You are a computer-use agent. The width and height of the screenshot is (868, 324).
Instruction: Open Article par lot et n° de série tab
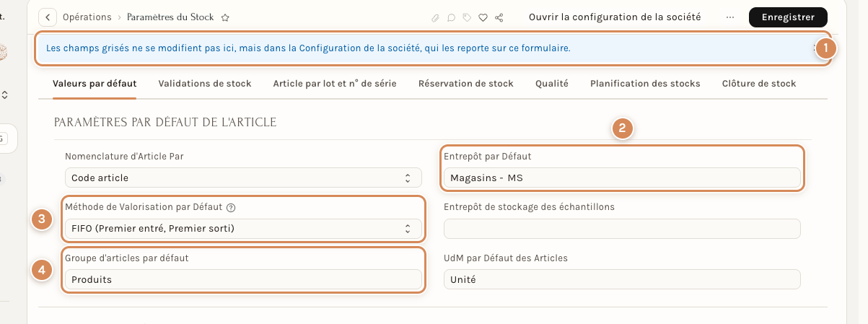[x=335, y=84]
